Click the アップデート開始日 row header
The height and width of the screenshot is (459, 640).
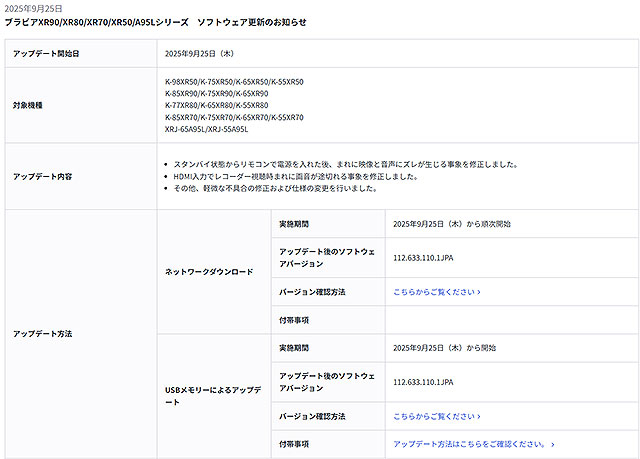pyautogui.click(x=46, y=53)
